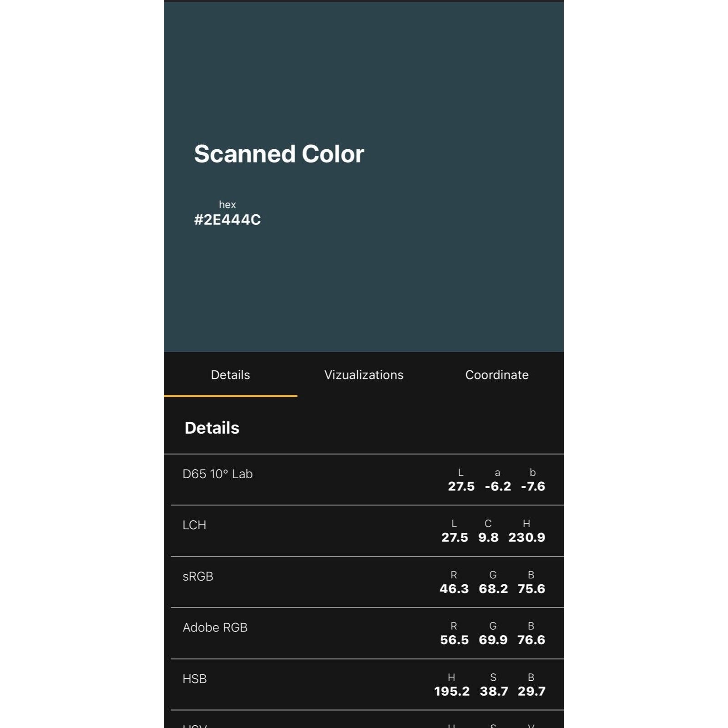The image size is (728, 728).
Task: Select the HSB row label
Action: pyautogui.click(x=195, y=679)
